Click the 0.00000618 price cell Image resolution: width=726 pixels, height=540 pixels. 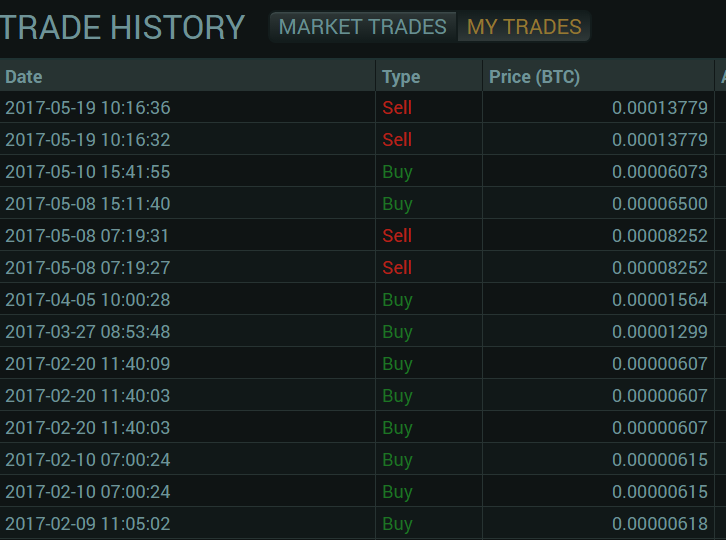tap(598, 523)
